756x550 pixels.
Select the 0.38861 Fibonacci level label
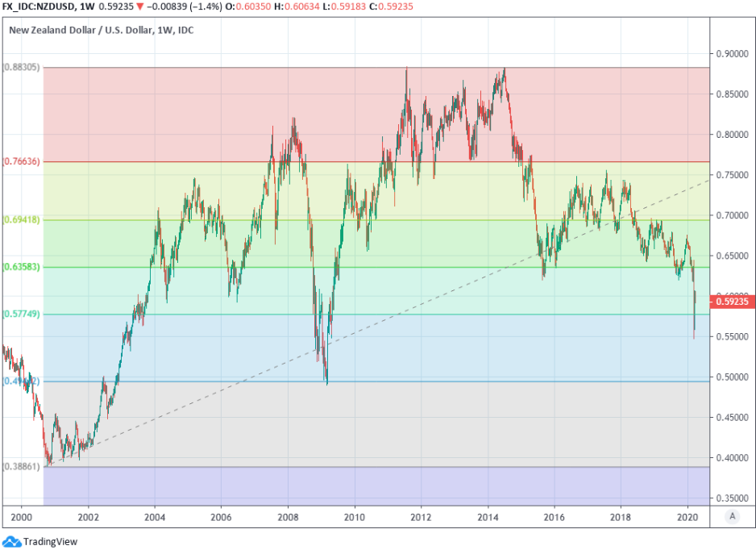pos(22,466)
